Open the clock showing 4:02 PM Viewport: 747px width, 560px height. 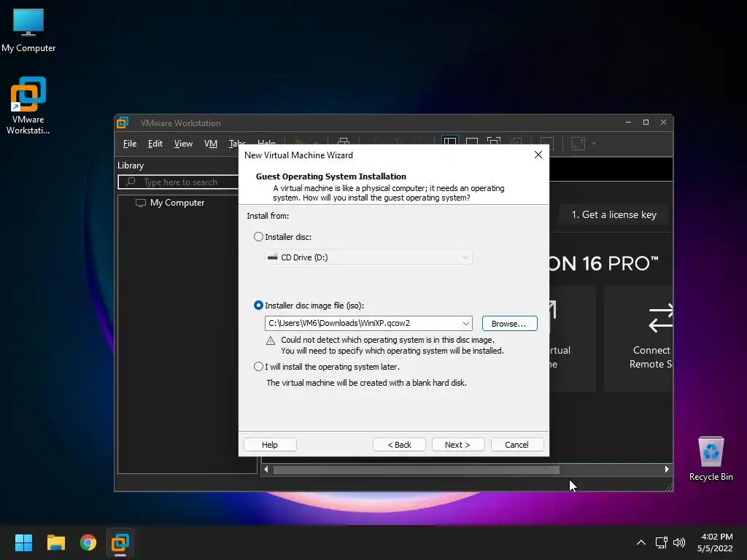click(715, 542)
